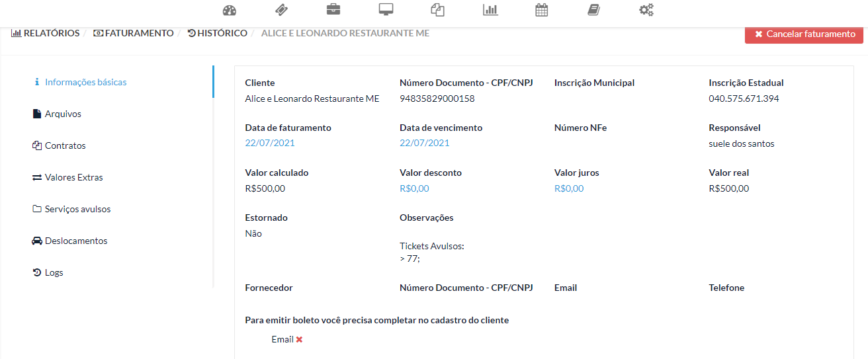Edit Data de faturamento 22/07/2021
Image resolution: width=868 pixels, height=359 pixels.
270,143
